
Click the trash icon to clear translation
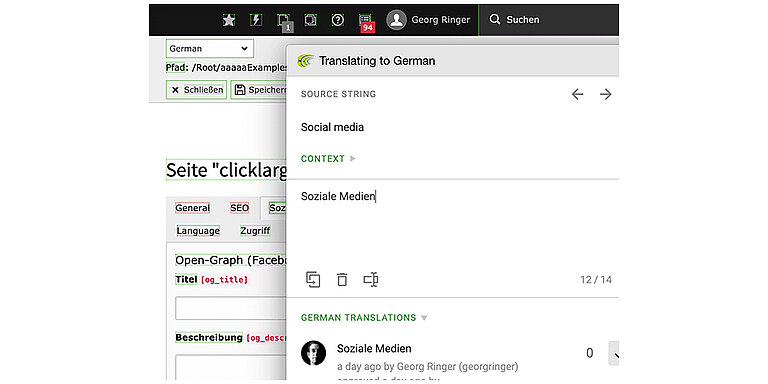(x=342, y=280)
